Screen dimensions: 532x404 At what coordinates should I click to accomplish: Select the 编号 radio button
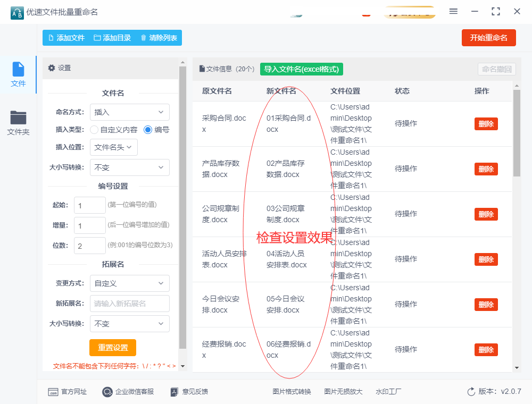[x=147, y=130]
